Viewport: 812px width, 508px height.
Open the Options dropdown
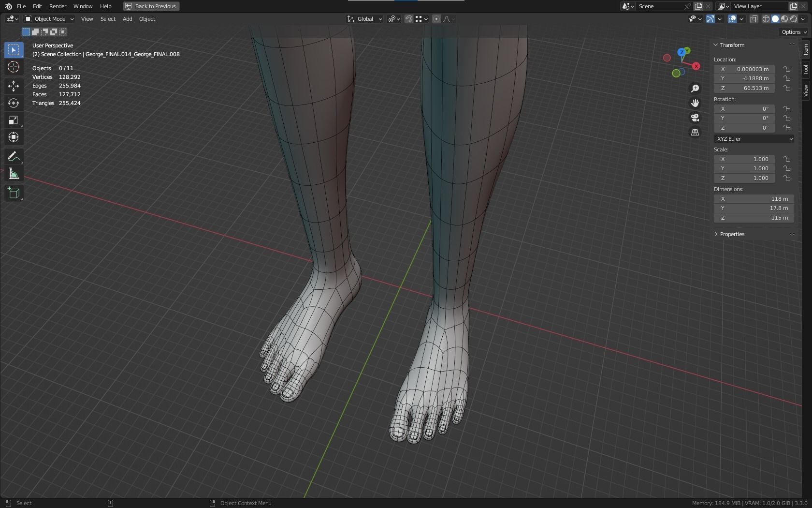pos(794,32)
